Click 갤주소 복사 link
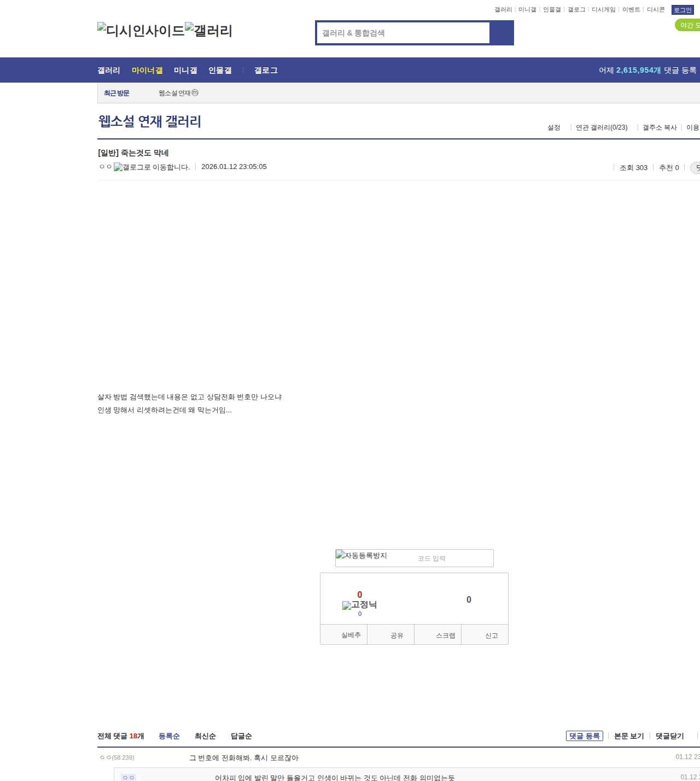The image size is (700, 781). point(660,127)
